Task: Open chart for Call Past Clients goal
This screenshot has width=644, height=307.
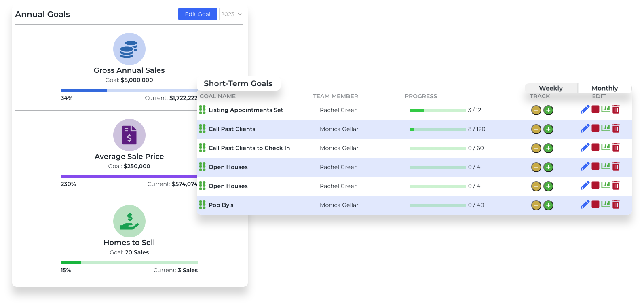Action: tap(606, 129)
